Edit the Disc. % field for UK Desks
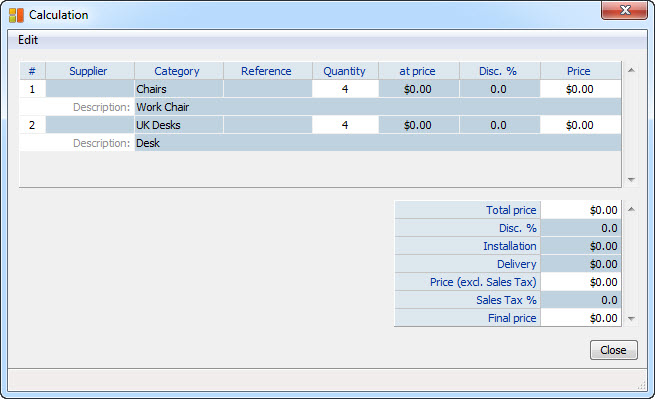The width and height of the screenshot is (655, 399). click(500, 125)
